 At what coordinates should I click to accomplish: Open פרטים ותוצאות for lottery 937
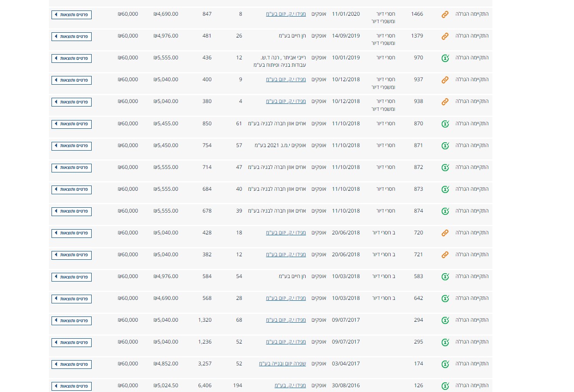pos(72,80)
